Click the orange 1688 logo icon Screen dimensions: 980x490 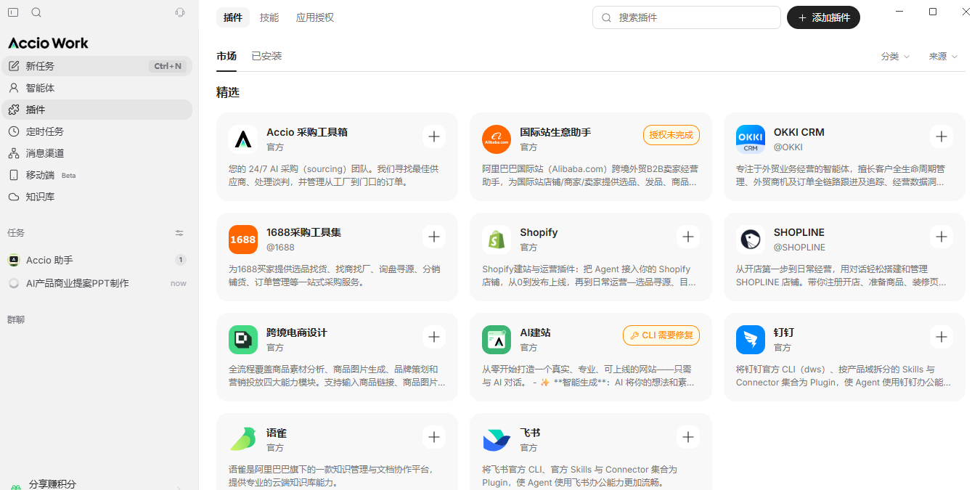point(243,240)
